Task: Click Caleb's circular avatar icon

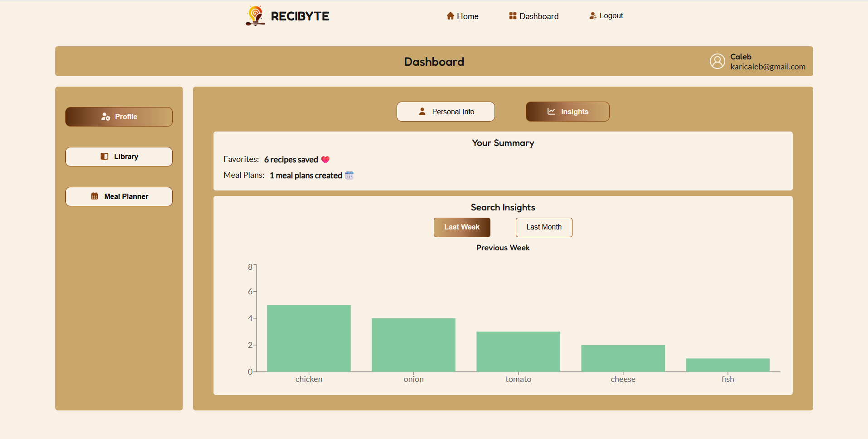Action: coord(717,61)
